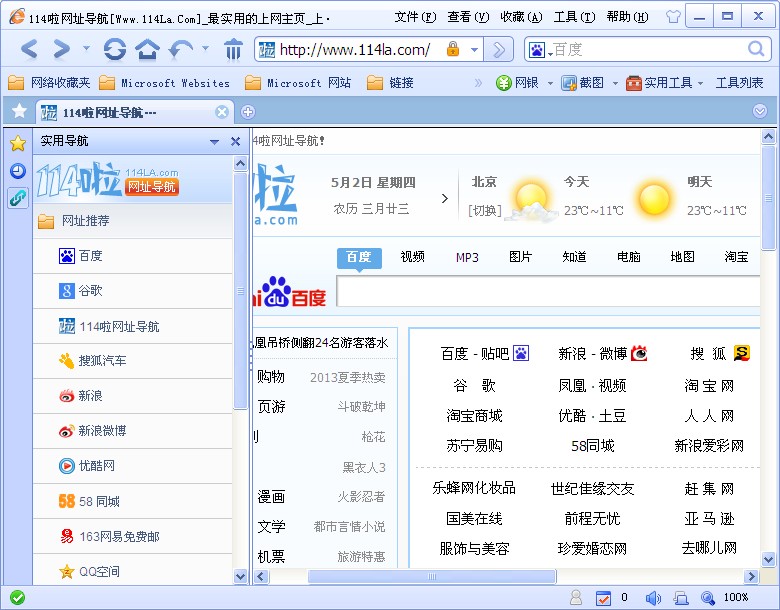Open the 实用导航 panel dropdown arrow

[214, 142]
